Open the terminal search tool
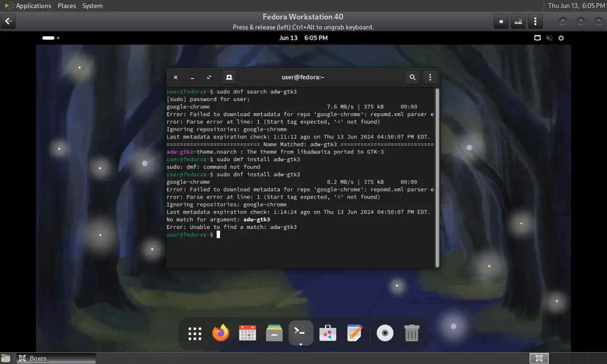Viewport: 607px width, 364px height. tap(413, 77)
